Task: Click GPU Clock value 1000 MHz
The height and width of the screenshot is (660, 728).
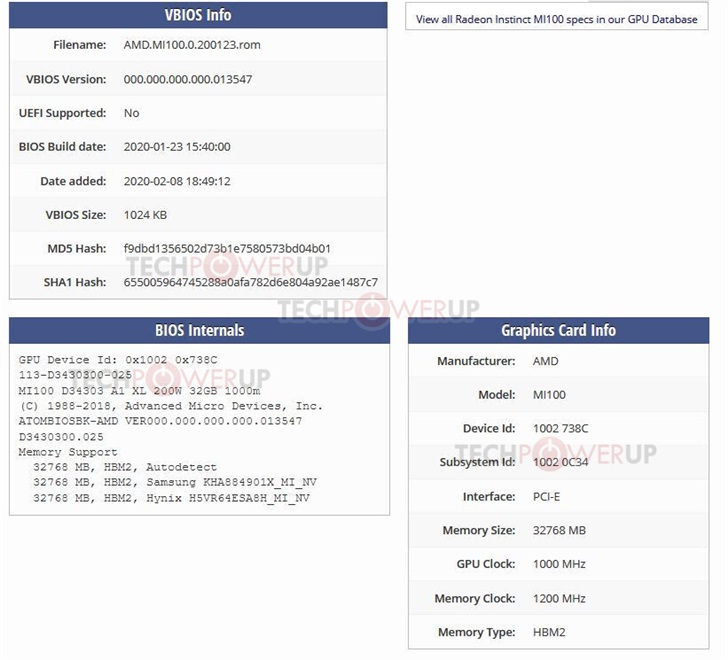Action: tap(559, 564)
